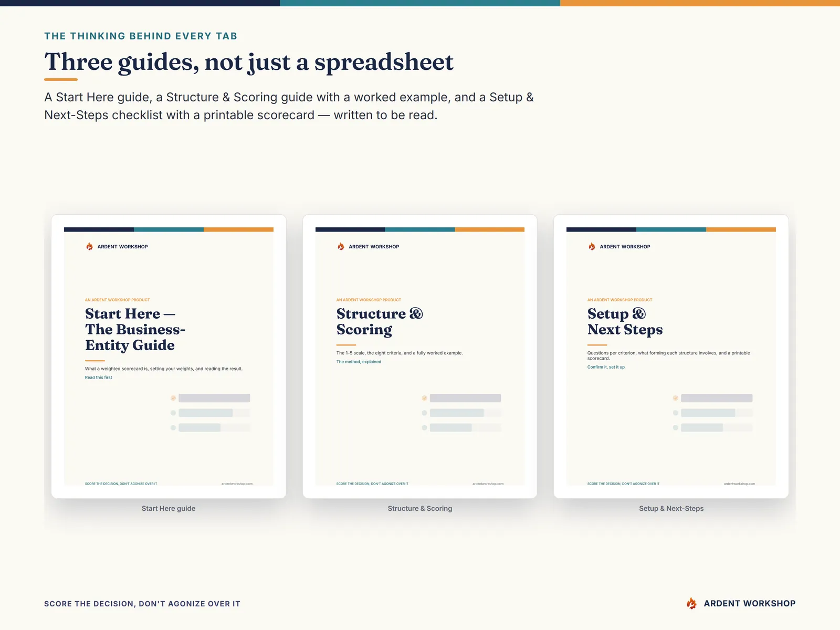Click the small tagline at the bottom of the Setup & Next Steps cover
The width and height of the screenshot is (840, 630).
coord(623,484)
